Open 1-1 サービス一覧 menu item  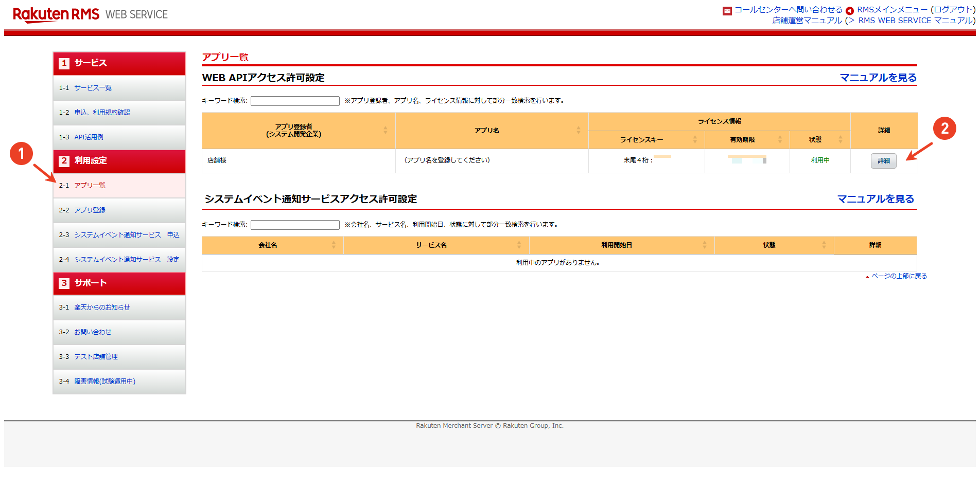pos(119,88)
